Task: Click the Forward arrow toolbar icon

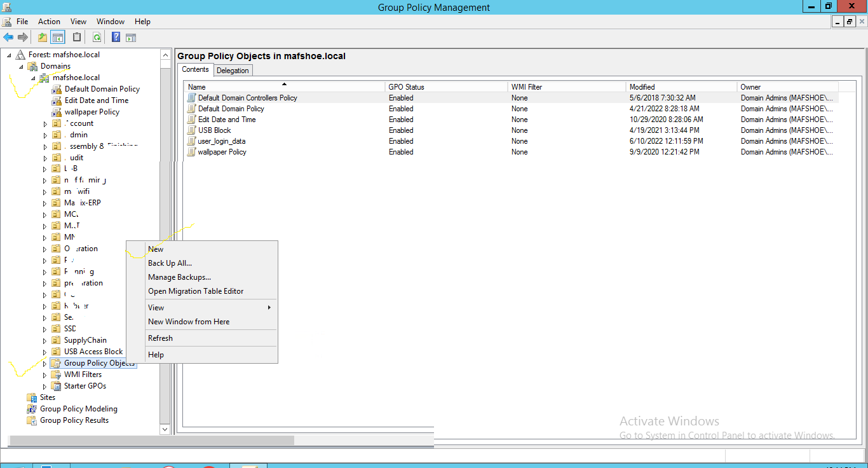Action: [23, 38]
